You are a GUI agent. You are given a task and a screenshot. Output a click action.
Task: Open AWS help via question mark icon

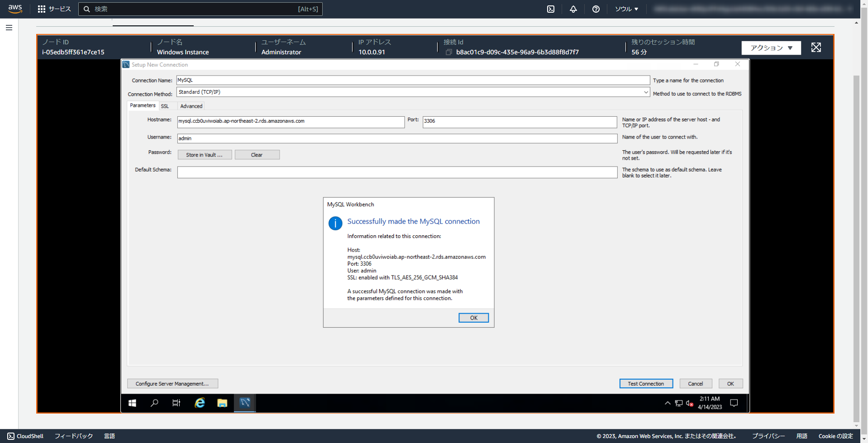click(x=596, y=9)
